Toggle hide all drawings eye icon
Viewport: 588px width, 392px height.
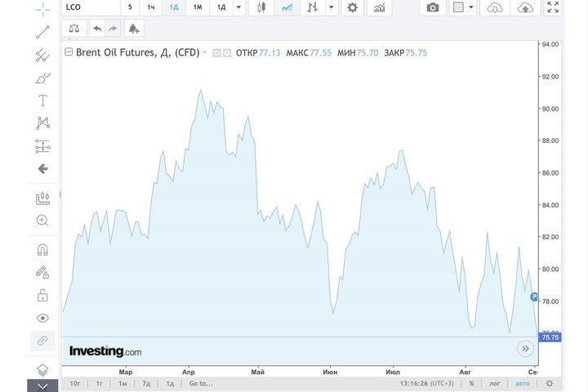click(x=42, y=318)
